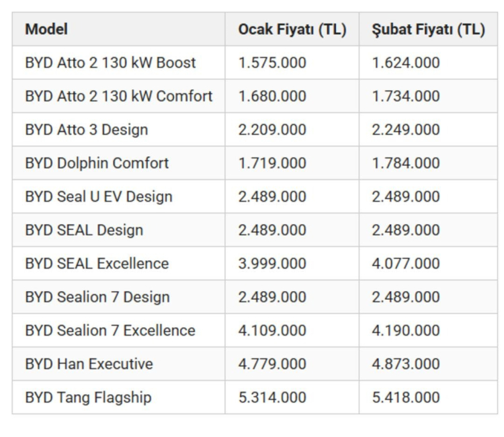Select the 5.418.000 Tang Flagship price

tap(406, 397)
